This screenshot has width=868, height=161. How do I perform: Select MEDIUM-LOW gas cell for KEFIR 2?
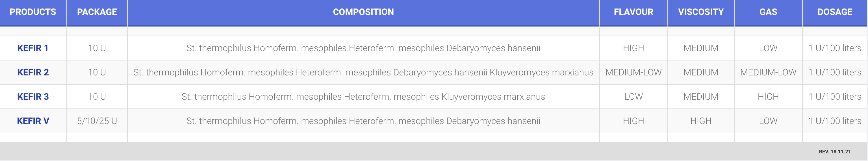tap(768, 72)
